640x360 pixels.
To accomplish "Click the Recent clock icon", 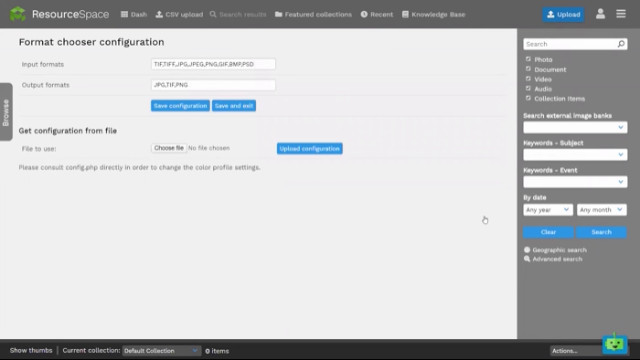I will click(364, 14).
